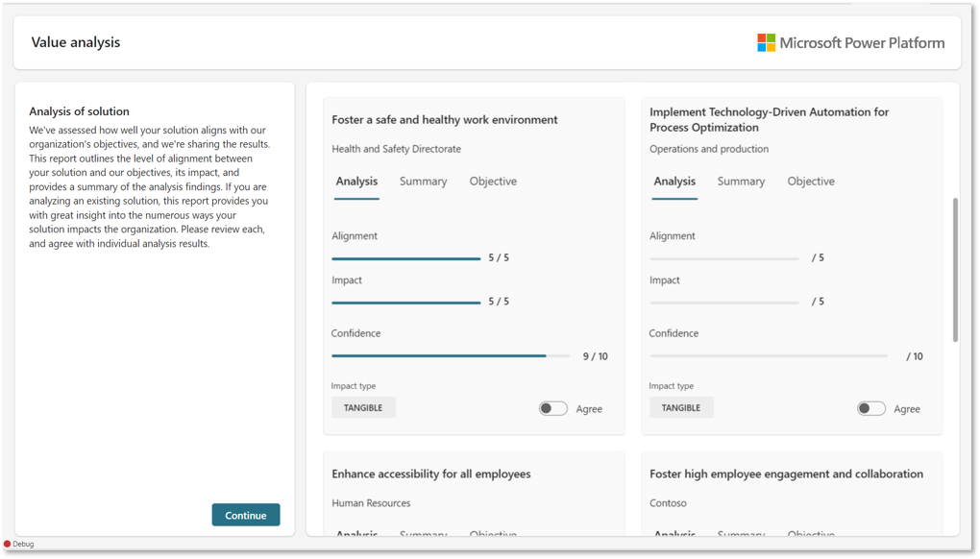
Task: Switch to Objective tab in the Automation card
Action: [811, 182]
